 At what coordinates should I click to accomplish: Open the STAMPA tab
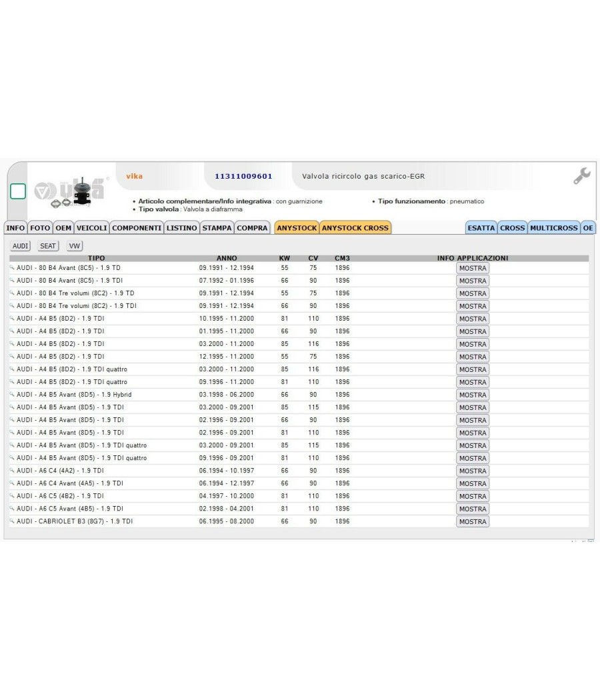217,228
